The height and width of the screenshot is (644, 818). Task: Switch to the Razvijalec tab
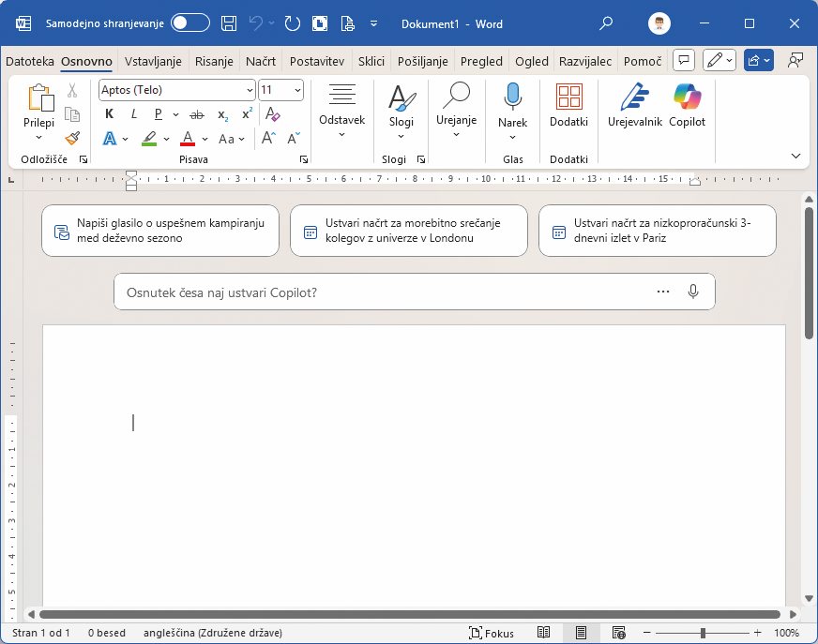pos(584,61)
